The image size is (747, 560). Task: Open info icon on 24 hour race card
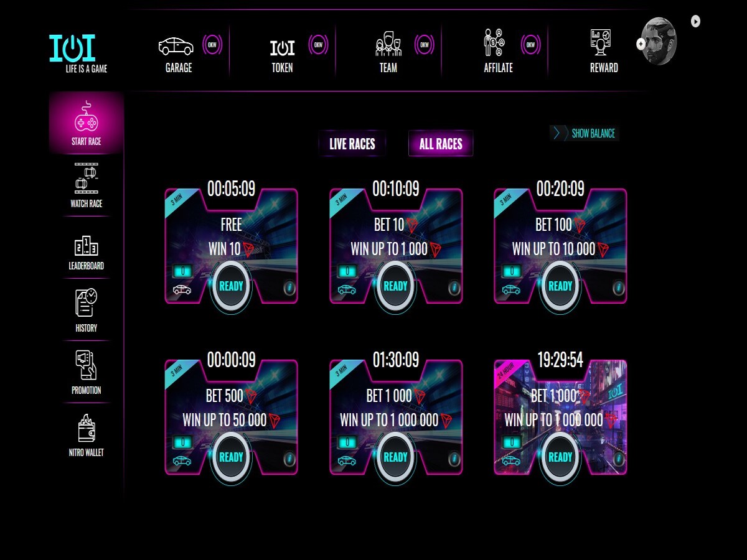point(618,460)
